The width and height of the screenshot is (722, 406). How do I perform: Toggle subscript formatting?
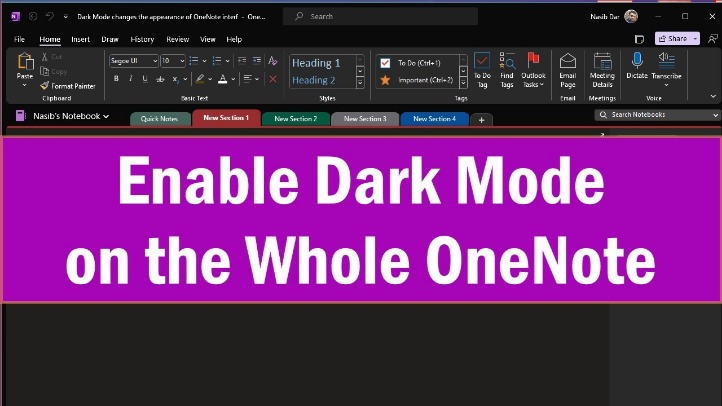point(175,79)
